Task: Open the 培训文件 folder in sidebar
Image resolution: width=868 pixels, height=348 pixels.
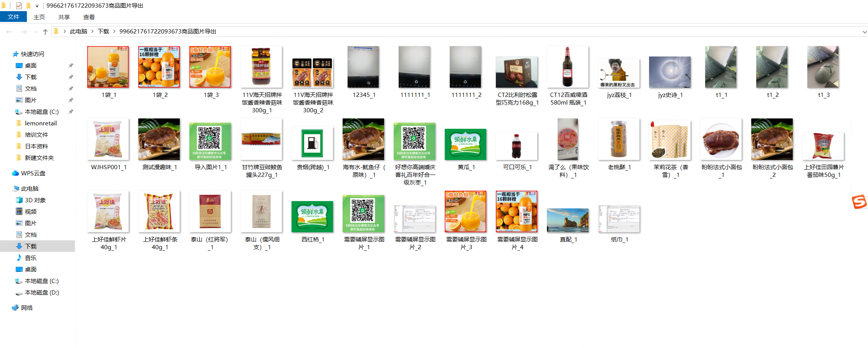Action: 36,135
